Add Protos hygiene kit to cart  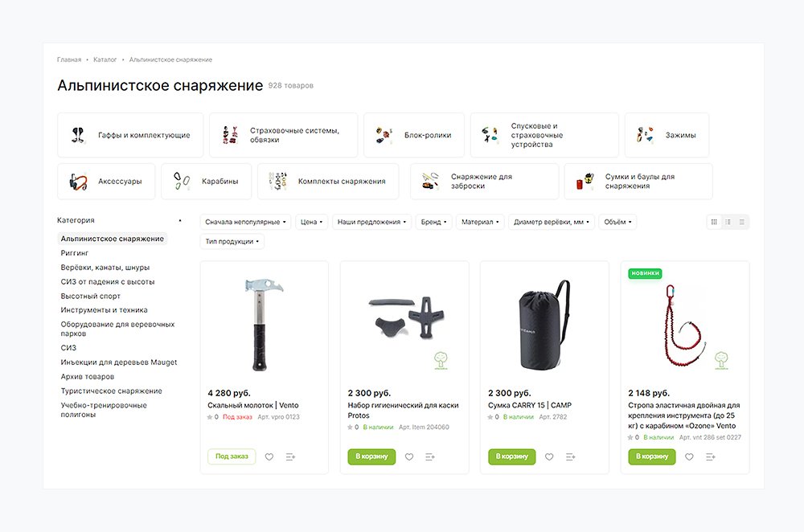click(371, 456)
